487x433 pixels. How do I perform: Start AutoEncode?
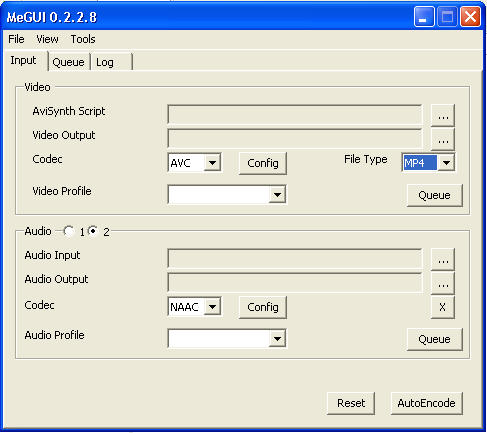426,403
